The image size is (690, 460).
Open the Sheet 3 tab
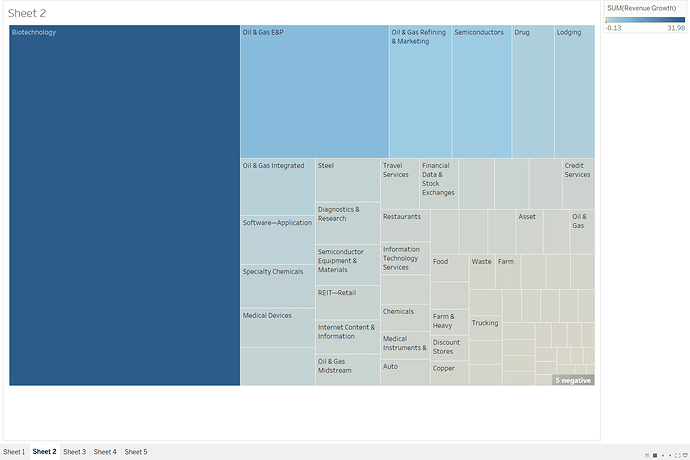coord(74,452)
